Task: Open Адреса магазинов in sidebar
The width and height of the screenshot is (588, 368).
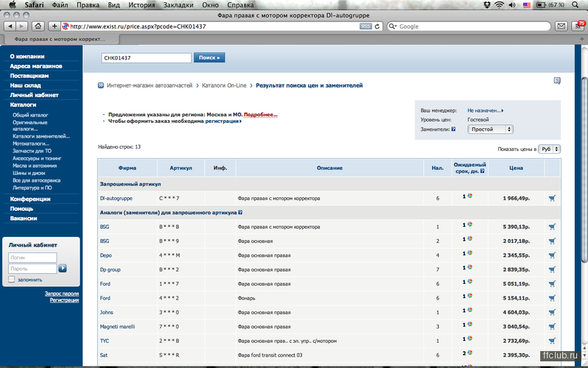Action: coord(35,66)
